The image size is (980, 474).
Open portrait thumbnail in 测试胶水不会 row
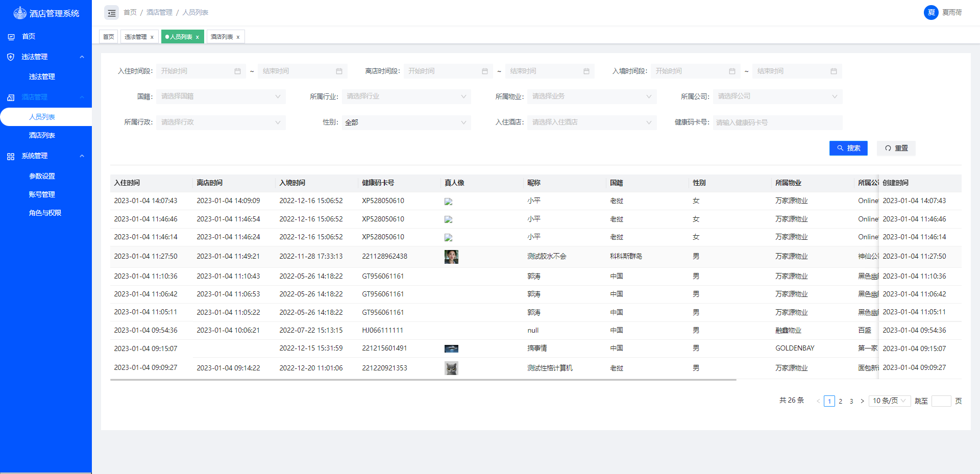(x=451, y=257)
